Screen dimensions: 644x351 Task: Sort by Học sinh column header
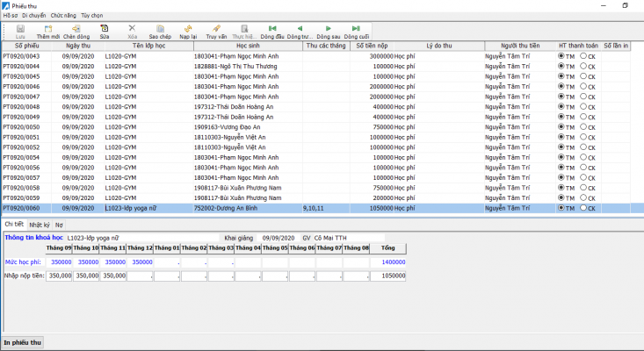248,46
